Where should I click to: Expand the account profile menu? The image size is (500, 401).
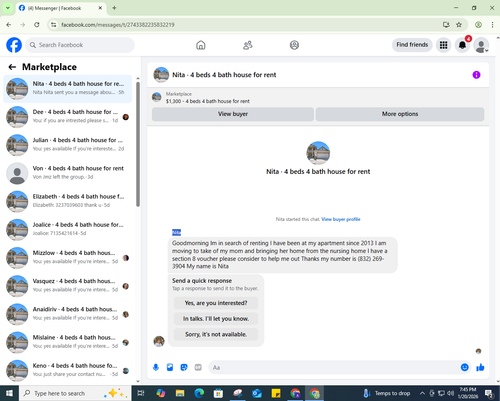point(481,45)
